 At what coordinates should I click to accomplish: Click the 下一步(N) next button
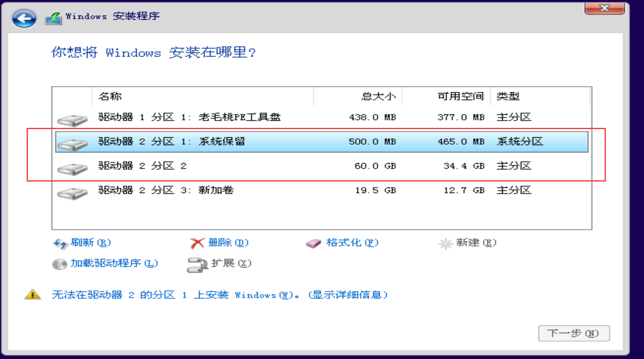[x=574, y=333]
